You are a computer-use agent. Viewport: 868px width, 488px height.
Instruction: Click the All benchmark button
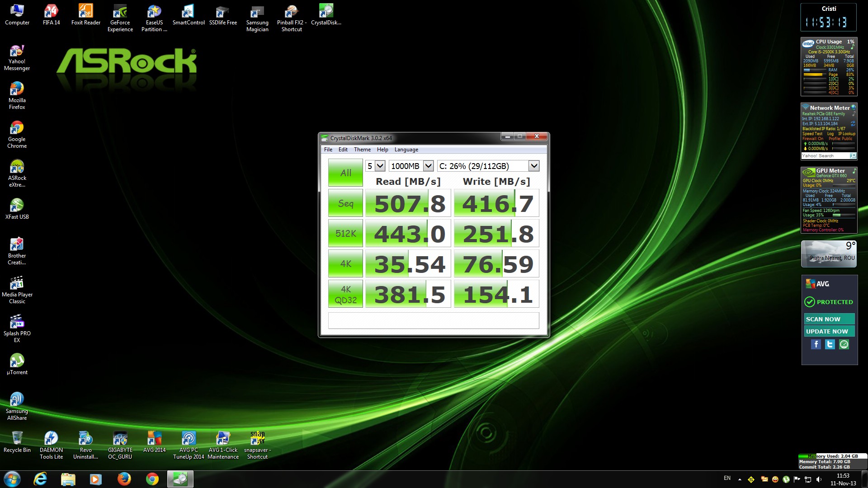(x=345, y=173)
